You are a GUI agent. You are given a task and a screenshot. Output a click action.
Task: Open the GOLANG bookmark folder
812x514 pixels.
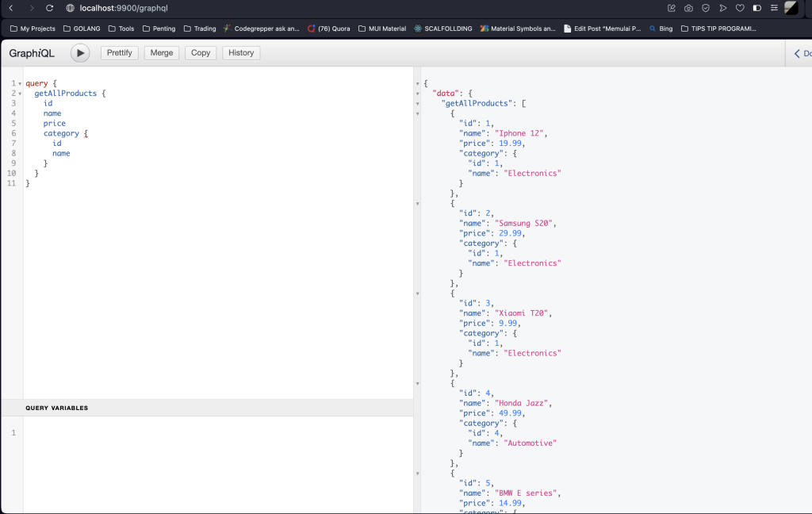[82, 29]
